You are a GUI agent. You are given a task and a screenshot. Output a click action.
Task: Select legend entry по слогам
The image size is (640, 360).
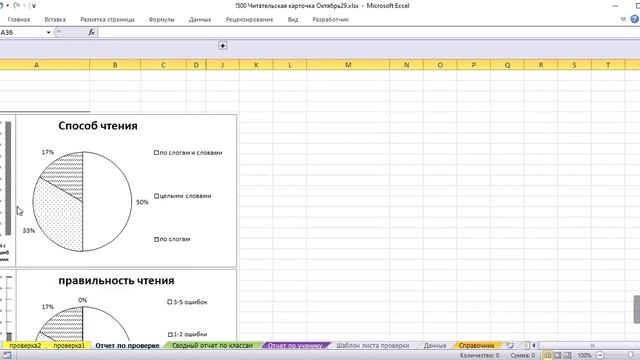pyautogui.click(x=172, y=239)
